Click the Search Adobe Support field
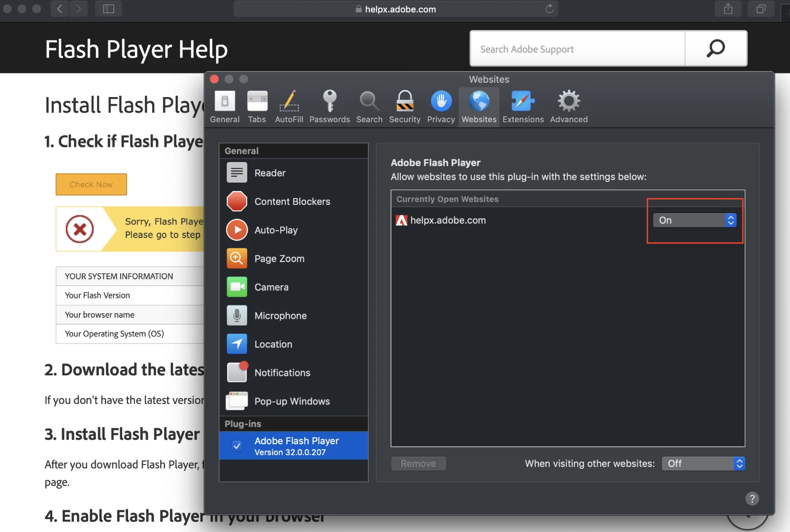This screenshot has height=532, width=790. pyautogui.click(x=577, y=49)
